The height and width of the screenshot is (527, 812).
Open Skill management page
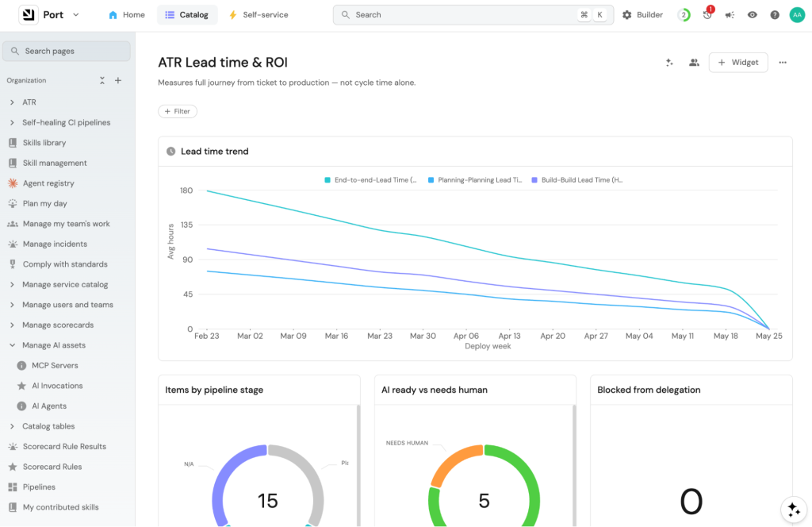55,163
